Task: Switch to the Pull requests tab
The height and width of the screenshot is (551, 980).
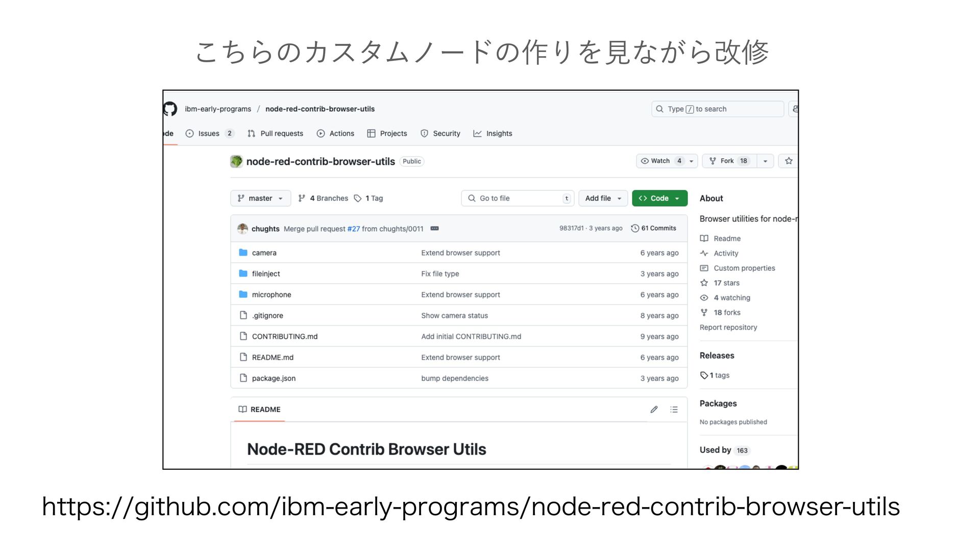Action: (x=281, y=133)
